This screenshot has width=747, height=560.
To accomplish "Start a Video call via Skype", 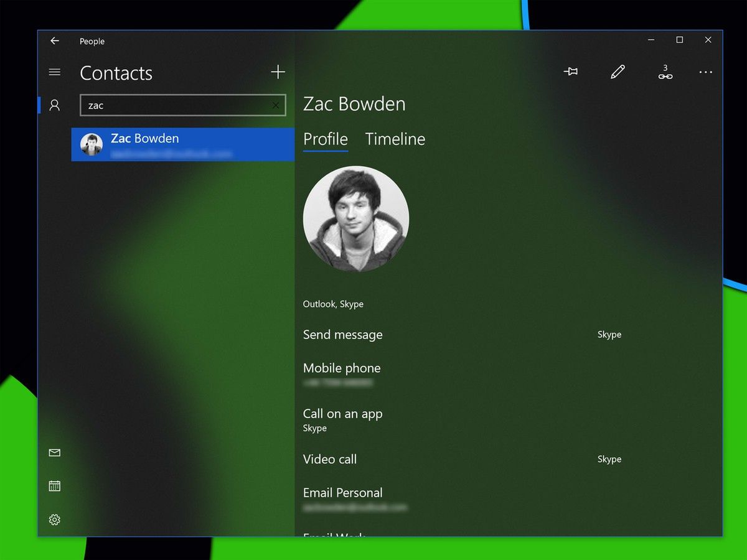I will pos(329,459).
